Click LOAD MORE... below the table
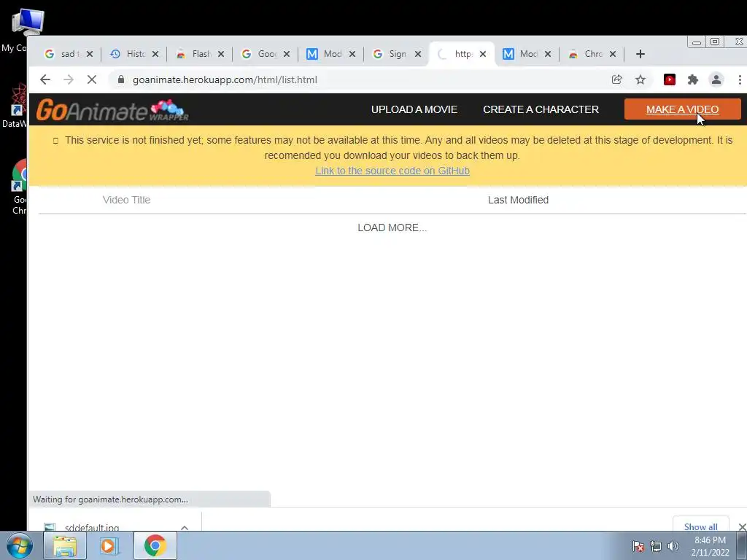 [x=392, y=227]
